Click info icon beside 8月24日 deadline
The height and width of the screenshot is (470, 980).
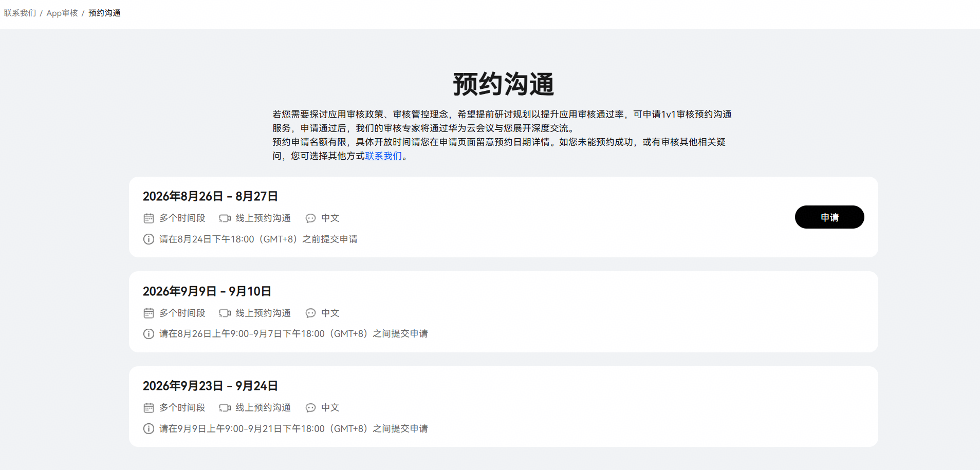[149, 239]
